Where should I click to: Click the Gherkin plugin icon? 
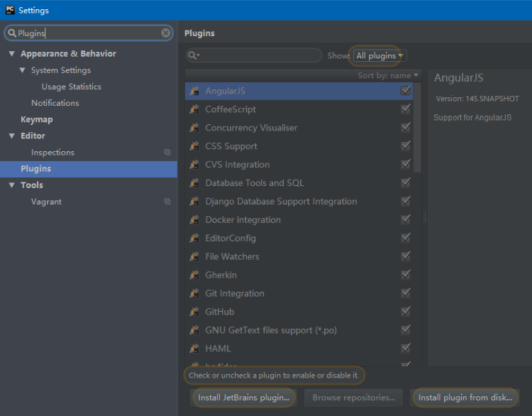(x=194, y=275)
